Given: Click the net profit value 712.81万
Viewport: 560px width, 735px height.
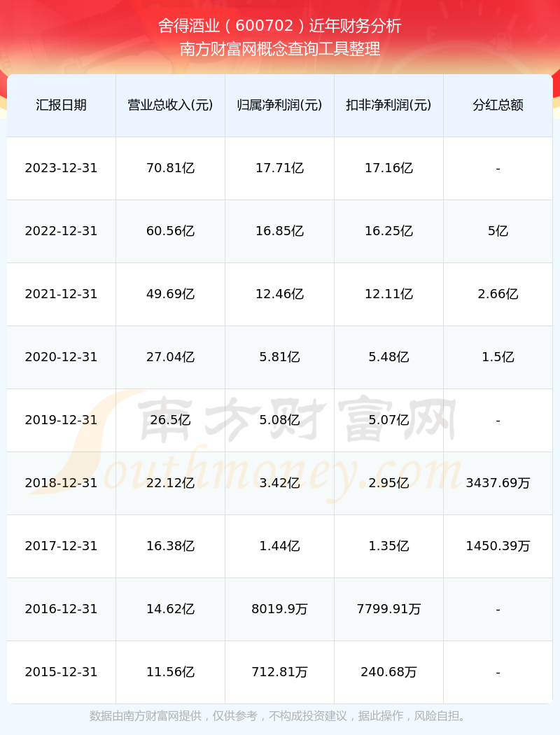Looking at the screenshot, I should click(279, 672).
